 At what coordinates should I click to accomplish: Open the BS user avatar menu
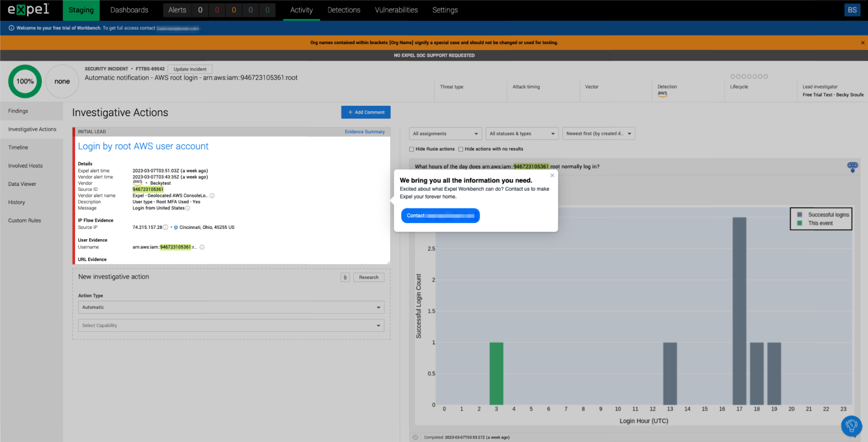point(852,10)
